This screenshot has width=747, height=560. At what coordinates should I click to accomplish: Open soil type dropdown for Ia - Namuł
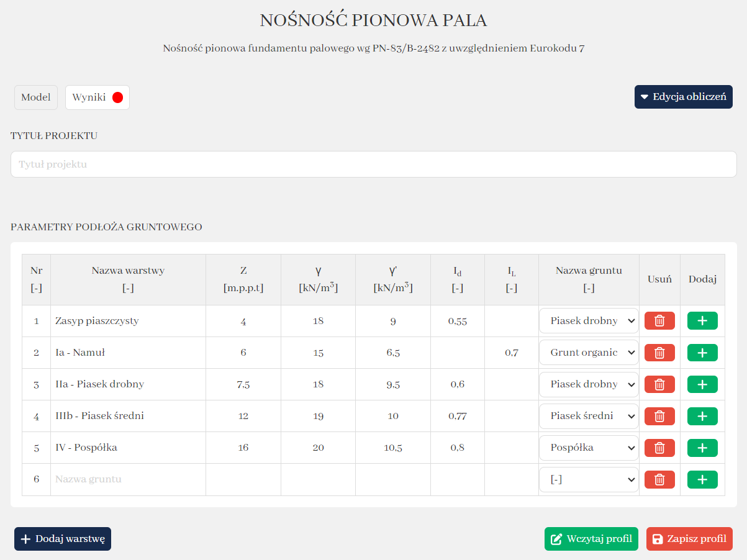589,353
